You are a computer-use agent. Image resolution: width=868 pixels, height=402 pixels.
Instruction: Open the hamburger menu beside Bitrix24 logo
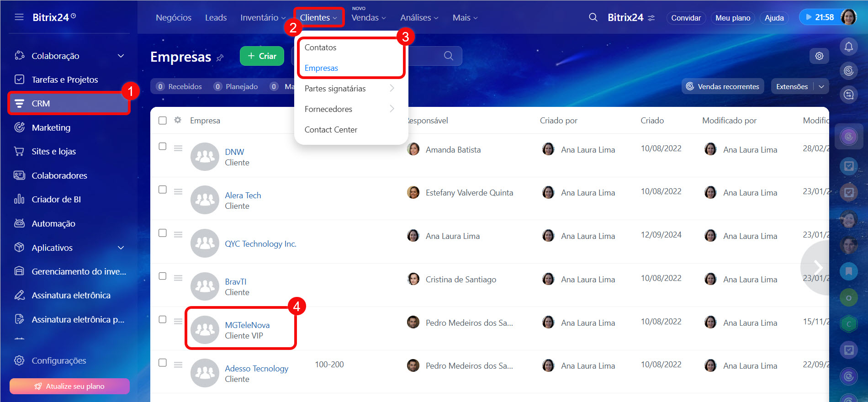click(19, 17)
